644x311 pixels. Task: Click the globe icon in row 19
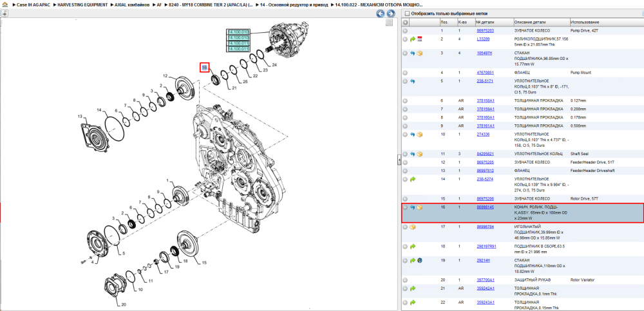tap(420, 261)
